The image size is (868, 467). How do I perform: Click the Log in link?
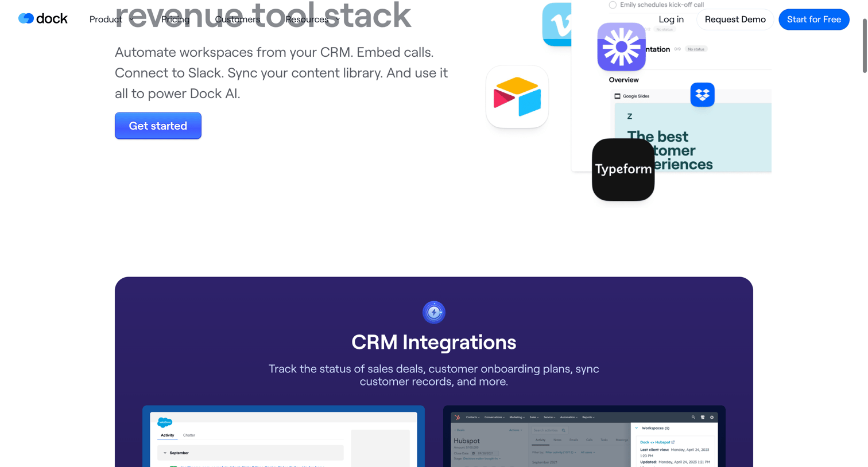(671, 20)
